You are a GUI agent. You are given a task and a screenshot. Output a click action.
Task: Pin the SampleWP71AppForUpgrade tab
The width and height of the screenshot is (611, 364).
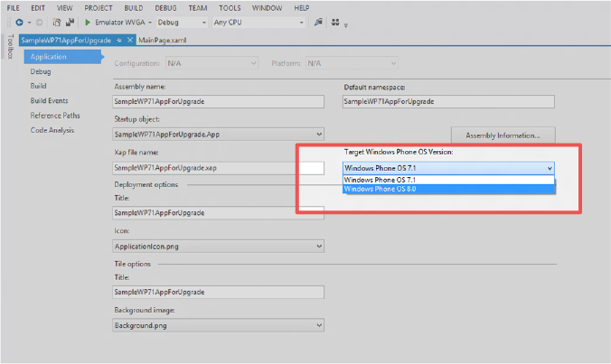point(119,40)
